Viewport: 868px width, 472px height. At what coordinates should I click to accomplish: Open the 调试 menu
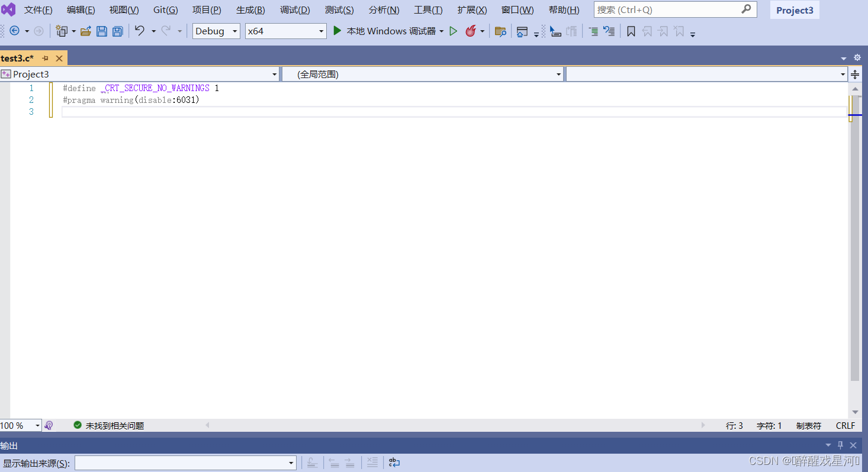point(294,9)
